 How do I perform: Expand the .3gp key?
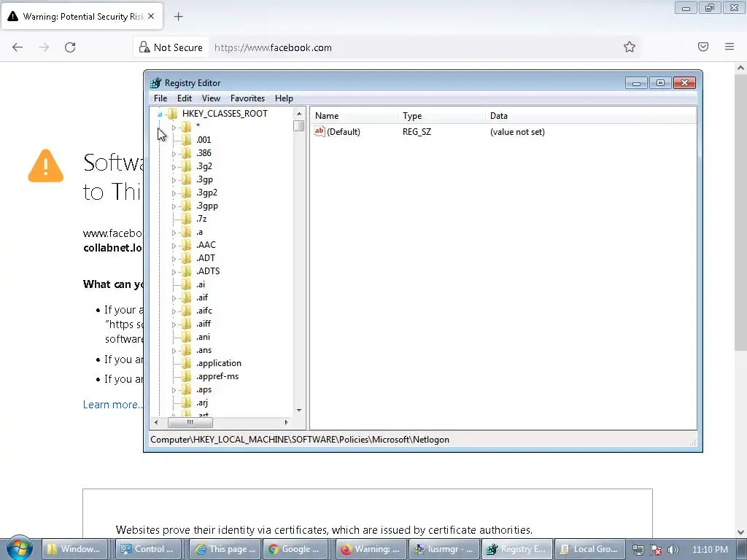[174, 180]
